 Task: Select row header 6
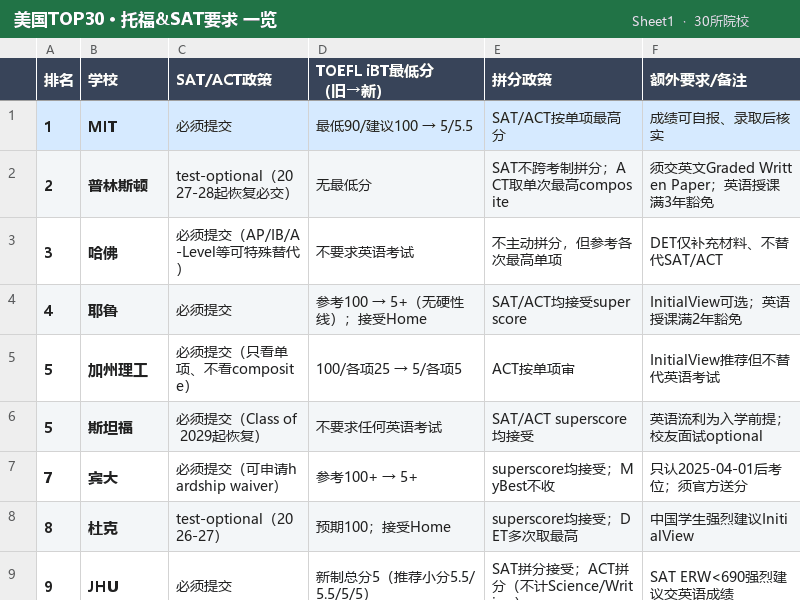[18, 427]
